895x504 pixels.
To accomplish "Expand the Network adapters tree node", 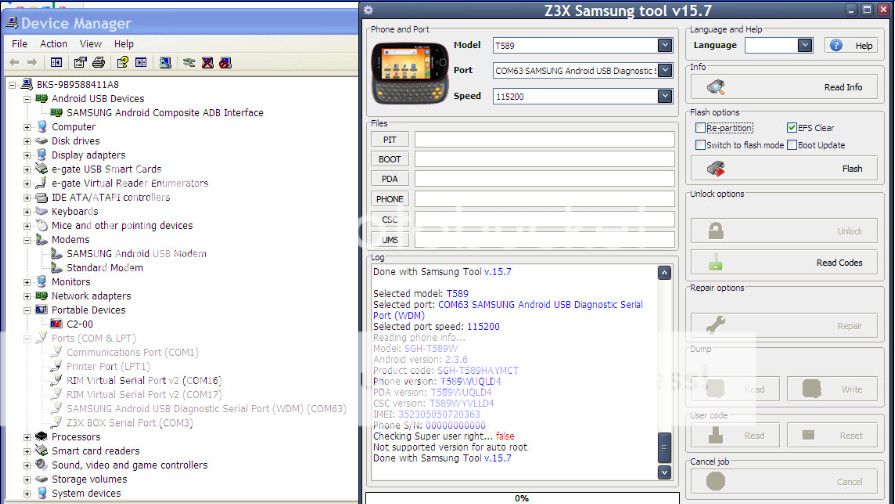I will (27, 296).
